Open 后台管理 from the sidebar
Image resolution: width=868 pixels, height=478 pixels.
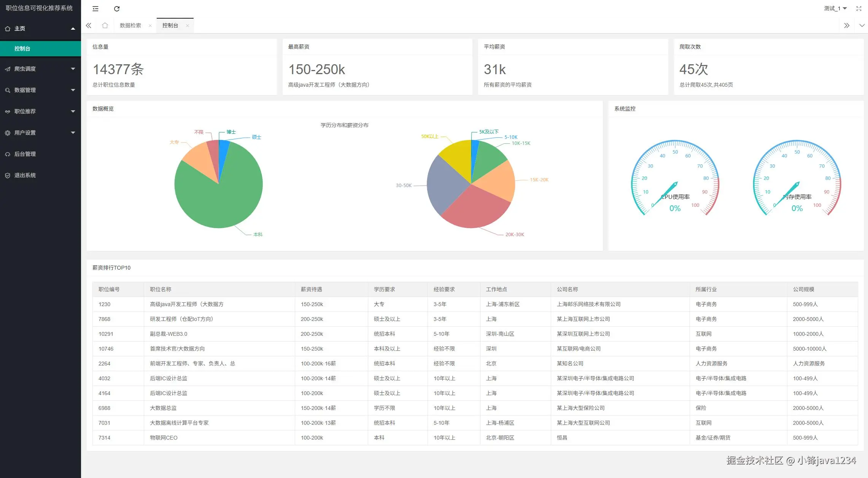(x=25, y=154)
